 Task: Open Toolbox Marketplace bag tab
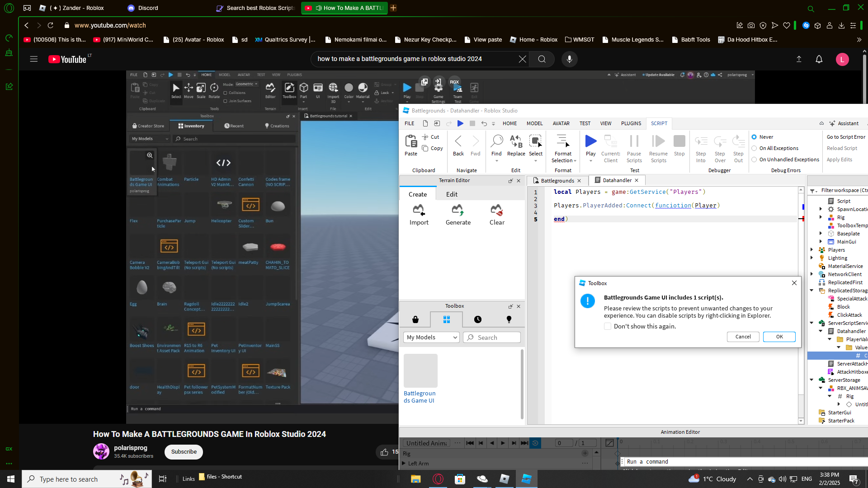click(x=415, y=319)
